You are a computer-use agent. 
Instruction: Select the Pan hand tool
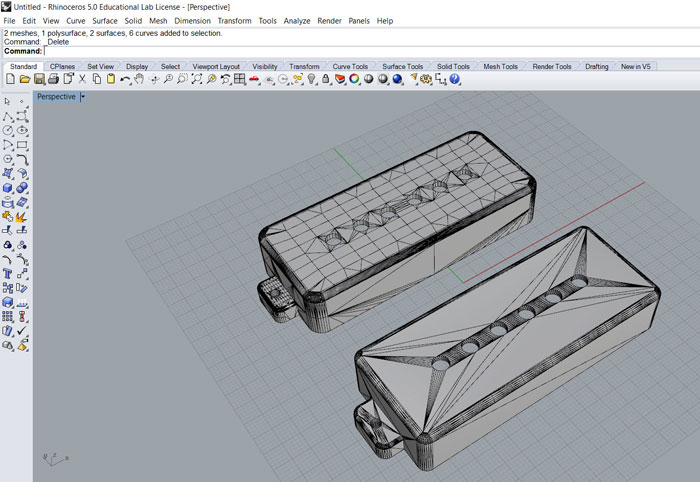139,79
